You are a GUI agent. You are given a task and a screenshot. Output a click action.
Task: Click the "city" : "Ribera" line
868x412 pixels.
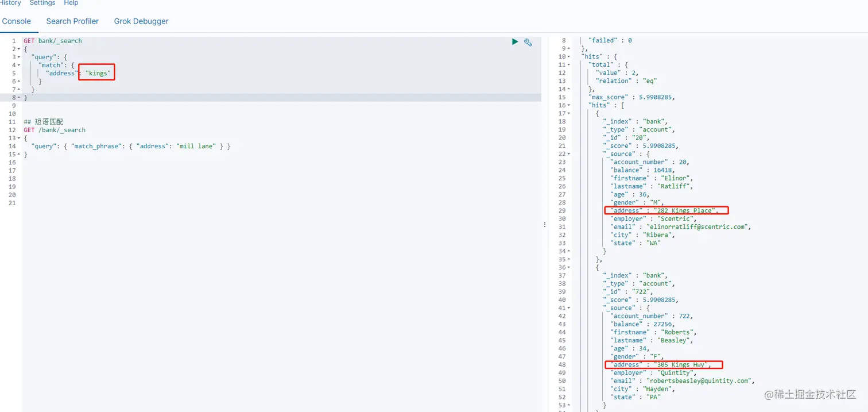642,235
